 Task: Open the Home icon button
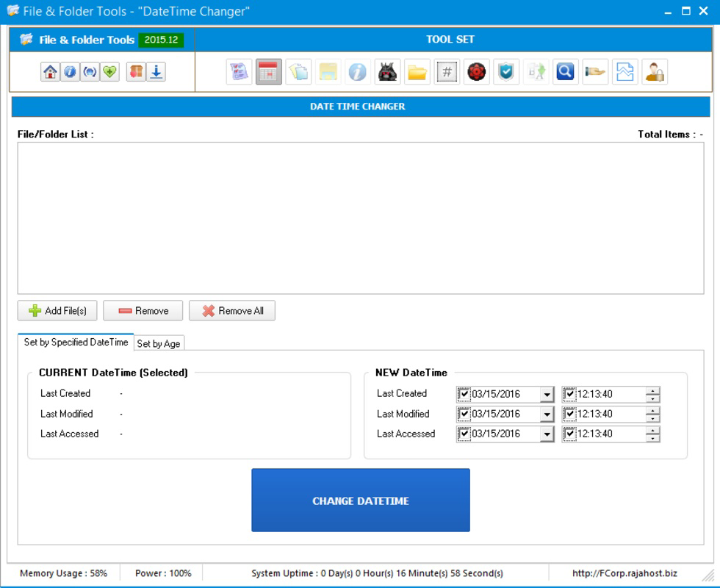tap(50, 72)
